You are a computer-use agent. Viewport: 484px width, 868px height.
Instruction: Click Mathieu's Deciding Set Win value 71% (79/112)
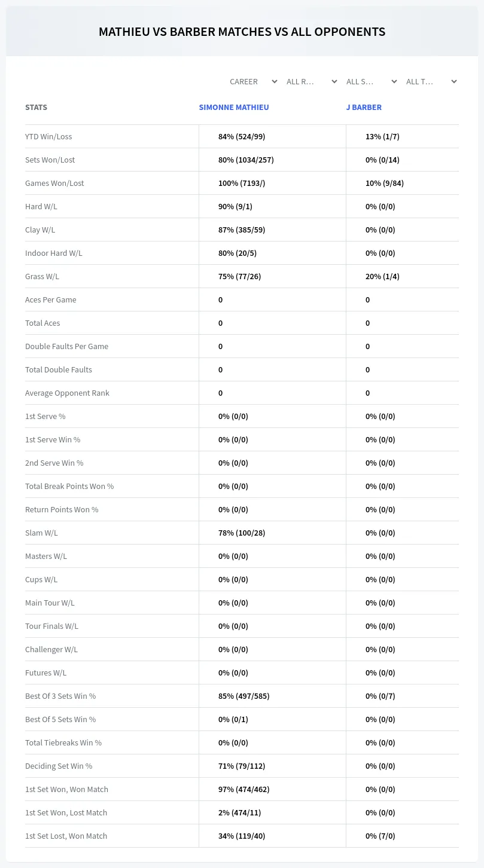point(242,766)
